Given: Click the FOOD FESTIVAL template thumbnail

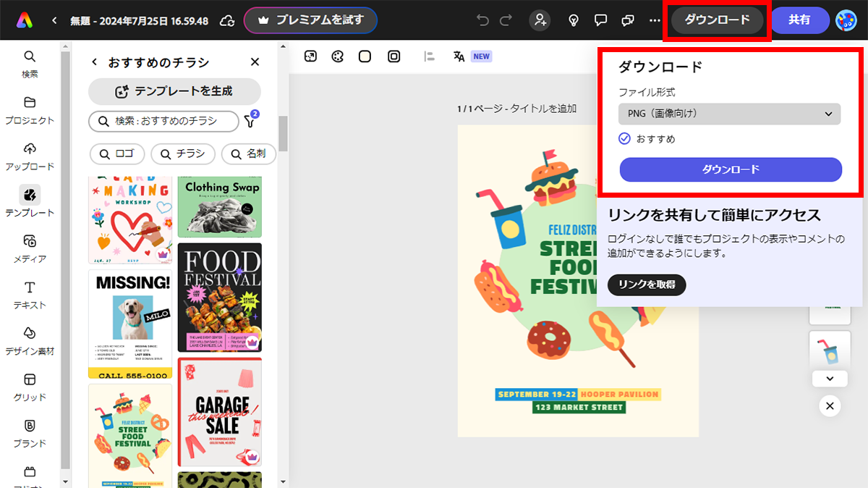Looking at the screenshot, I should 220,297.
